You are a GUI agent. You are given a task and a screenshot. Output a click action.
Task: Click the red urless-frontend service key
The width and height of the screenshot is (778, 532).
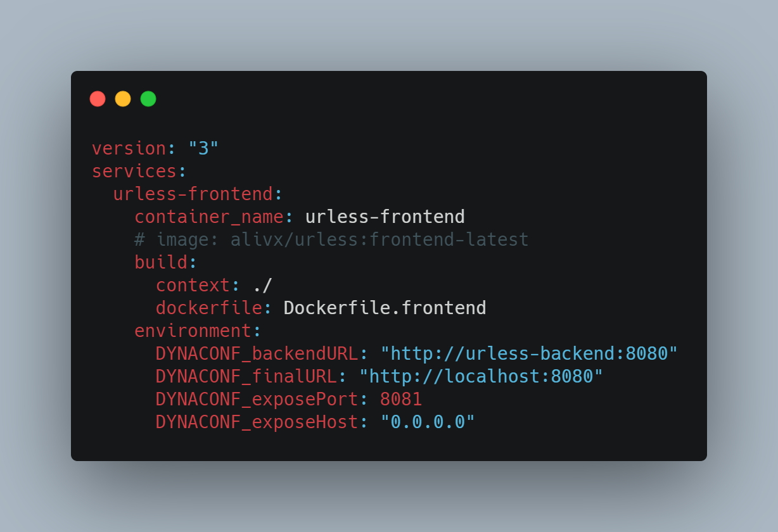(193, 194)
